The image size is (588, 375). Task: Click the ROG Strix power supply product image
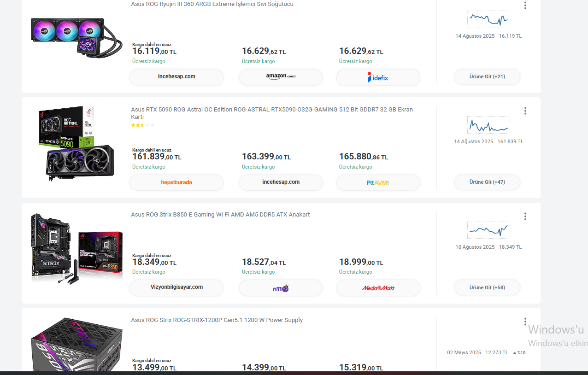pyautogui.click(x=76, y=344)
